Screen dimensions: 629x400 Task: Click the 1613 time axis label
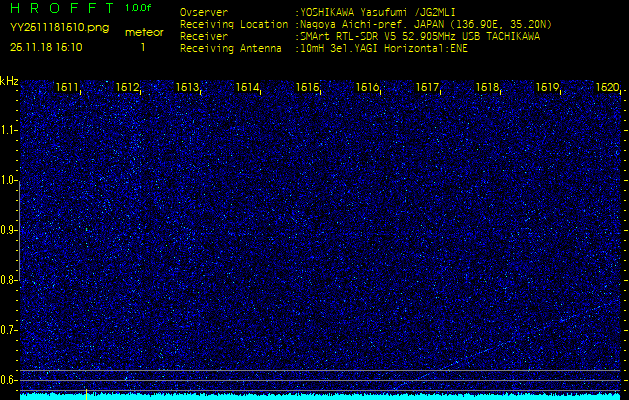[187, 87]
